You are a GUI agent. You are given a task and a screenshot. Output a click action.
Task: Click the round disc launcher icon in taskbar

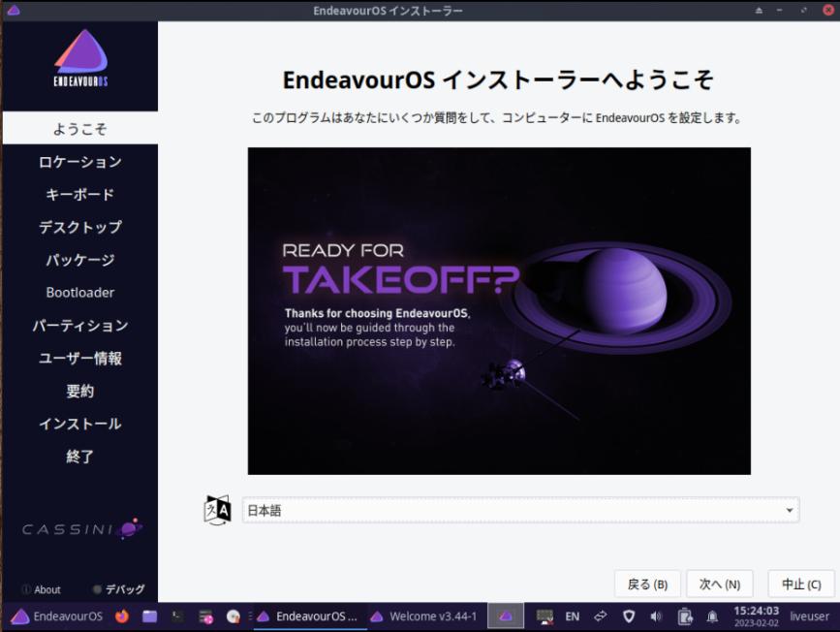[x=233, y=617]
